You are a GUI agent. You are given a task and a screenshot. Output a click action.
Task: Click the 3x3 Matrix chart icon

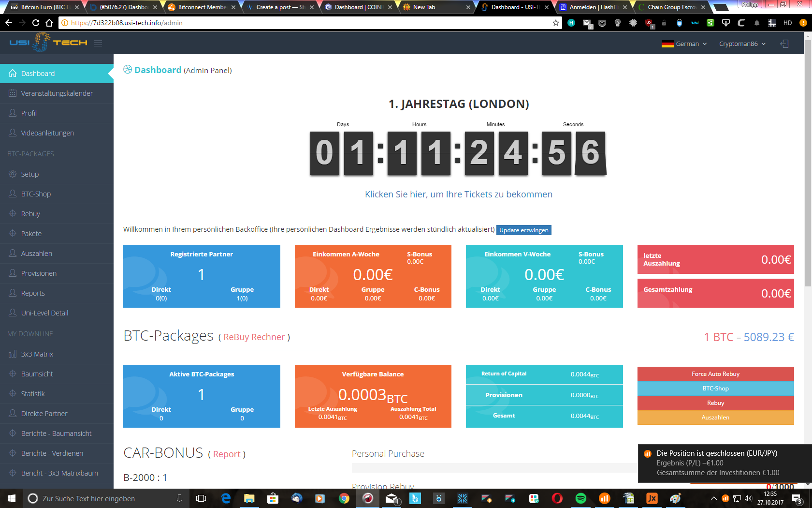pos(13,354)
